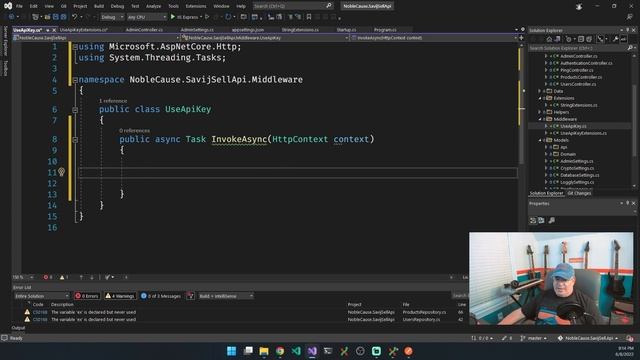Open File Explorer from the taskbar
This screenshot has height=360, width=640.
click(x=264, y=351)
